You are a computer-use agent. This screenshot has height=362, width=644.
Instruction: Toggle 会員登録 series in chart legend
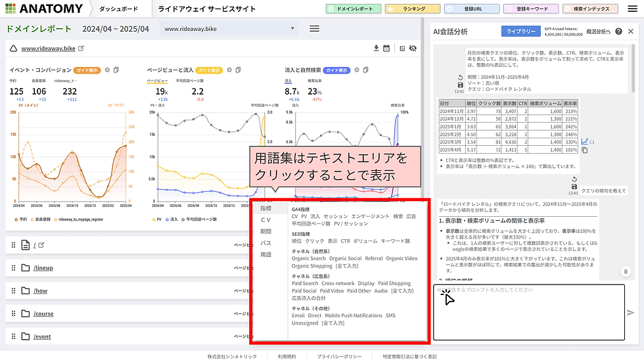click(x=40, y=219)
